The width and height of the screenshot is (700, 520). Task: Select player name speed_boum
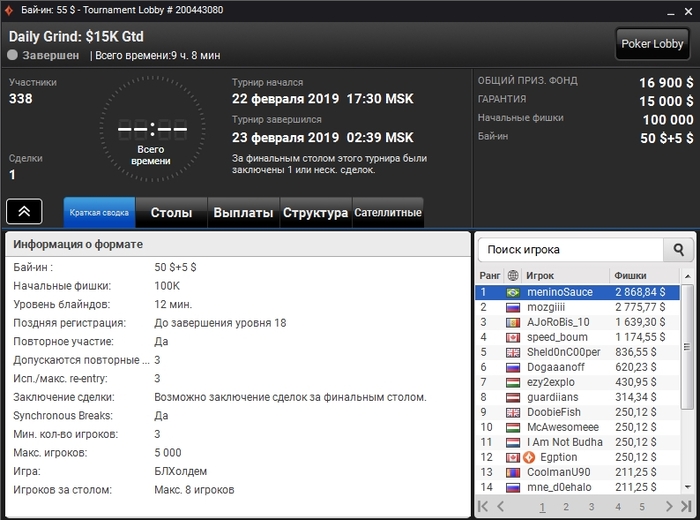(x=557, y=337)
